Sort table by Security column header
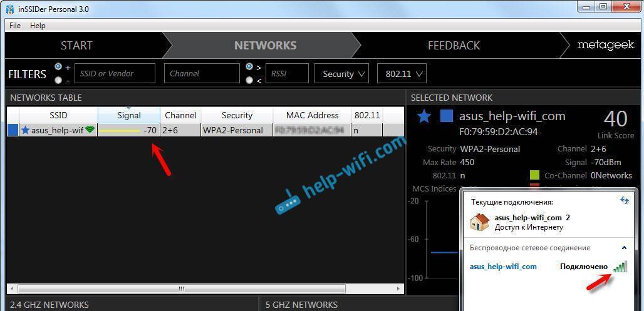 pos(237,115)
